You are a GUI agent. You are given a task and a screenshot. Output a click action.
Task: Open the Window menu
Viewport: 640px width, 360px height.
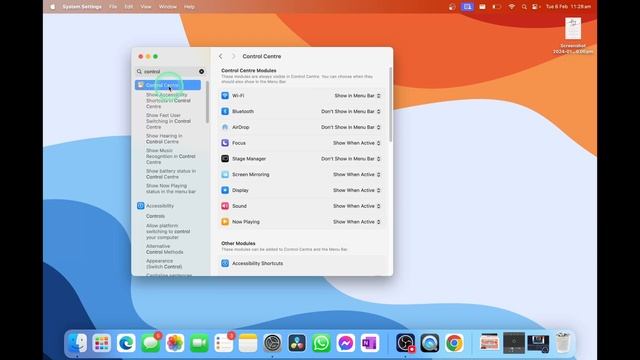pos(168,7)
